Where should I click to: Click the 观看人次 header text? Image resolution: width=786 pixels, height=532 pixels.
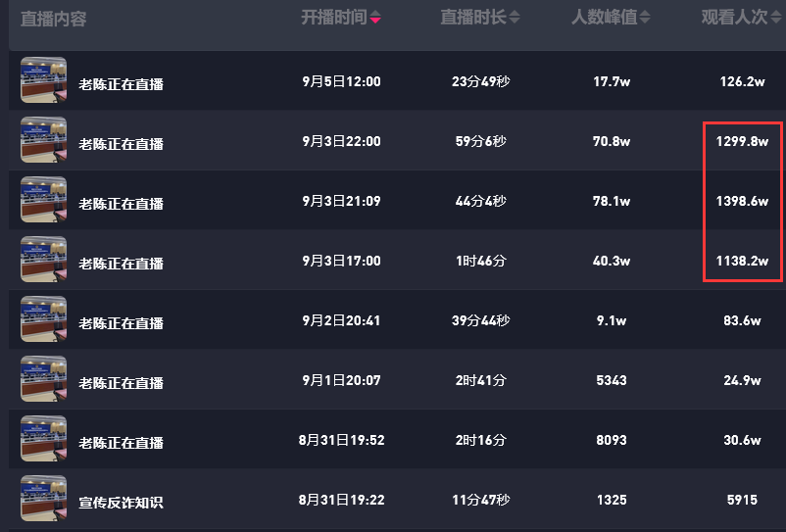tap(734, 18)
